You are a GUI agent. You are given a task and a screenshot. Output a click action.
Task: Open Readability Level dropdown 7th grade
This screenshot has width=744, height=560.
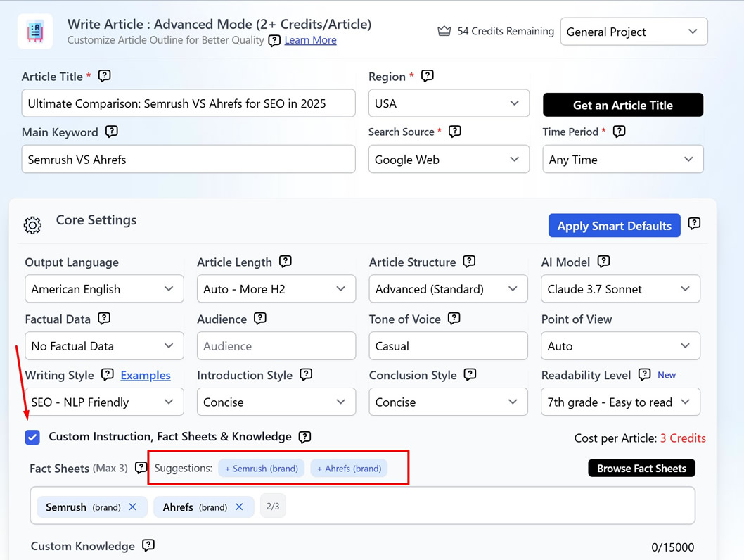pos(621,402)
